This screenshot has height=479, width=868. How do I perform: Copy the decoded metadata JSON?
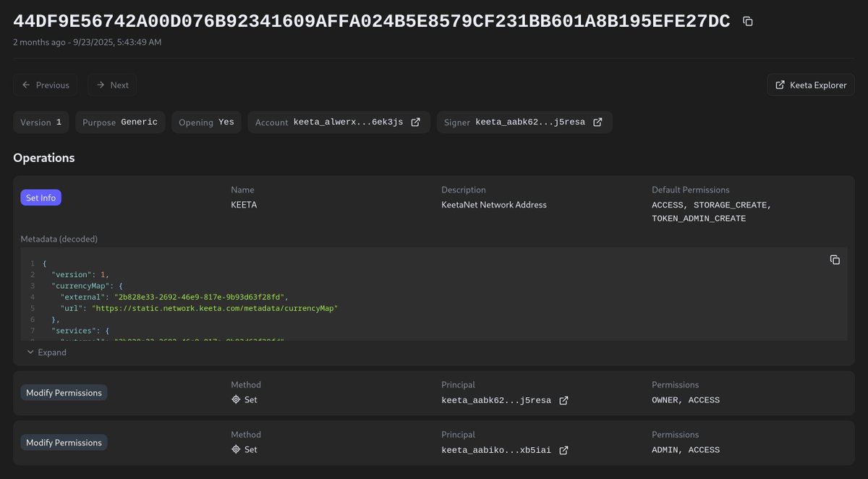tap(835, 260)
